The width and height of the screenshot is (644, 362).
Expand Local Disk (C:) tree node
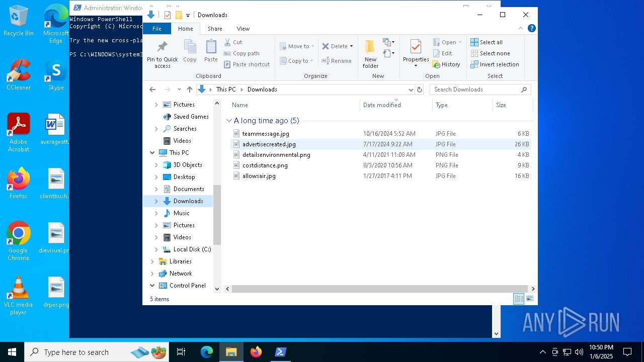tap(156, 249)
